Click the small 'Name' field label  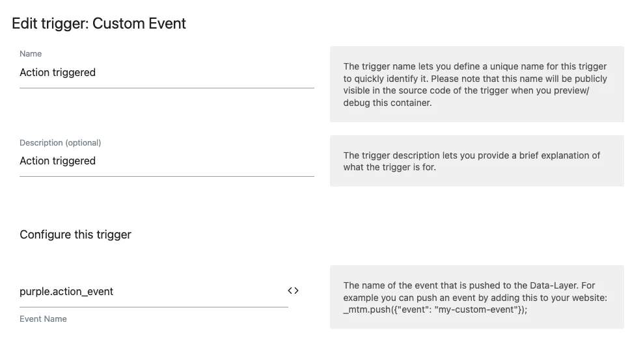[x=31, y=54]
